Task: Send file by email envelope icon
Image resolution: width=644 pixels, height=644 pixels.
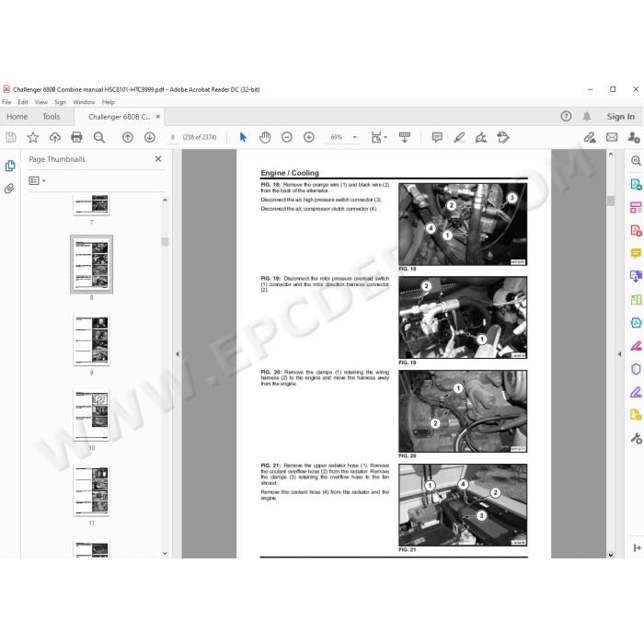Action: tap(612, 137)
